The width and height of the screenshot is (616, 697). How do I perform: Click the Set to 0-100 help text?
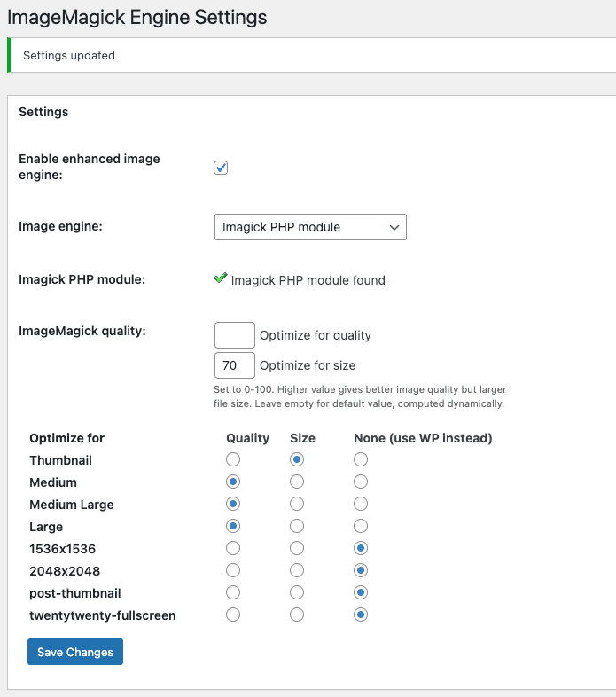[x=360, y=396]
